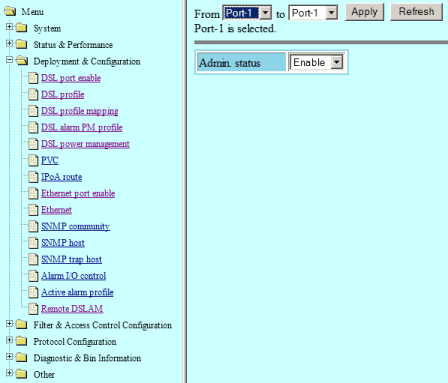
Task: Expand the Status & Performance node
Action: [9, 43]
